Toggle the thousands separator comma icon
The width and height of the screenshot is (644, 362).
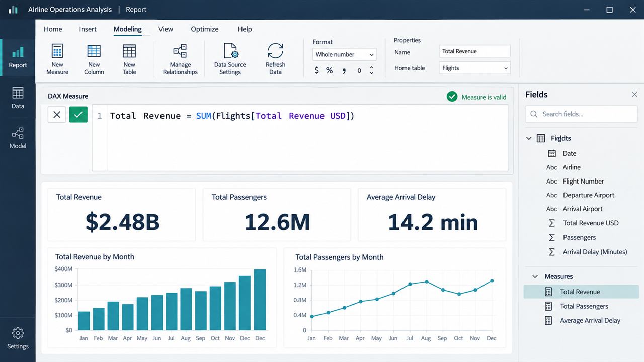click(344, 70)
